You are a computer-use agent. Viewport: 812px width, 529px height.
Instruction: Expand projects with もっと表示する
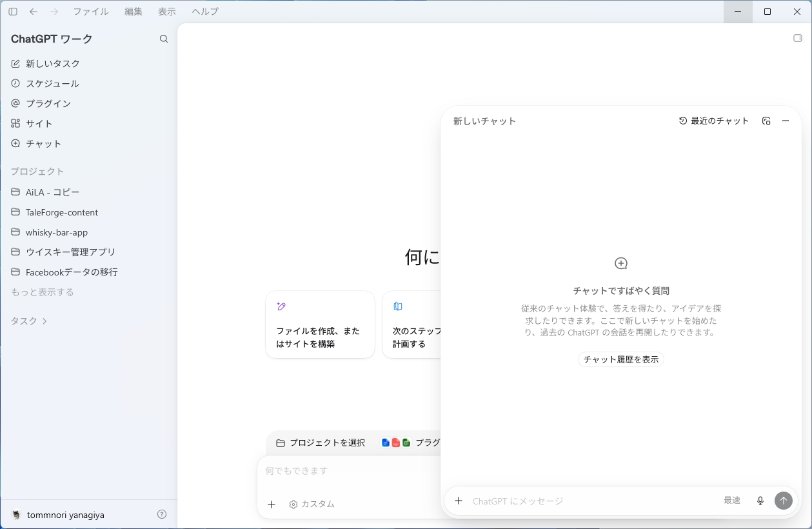(x=43, y=292)
